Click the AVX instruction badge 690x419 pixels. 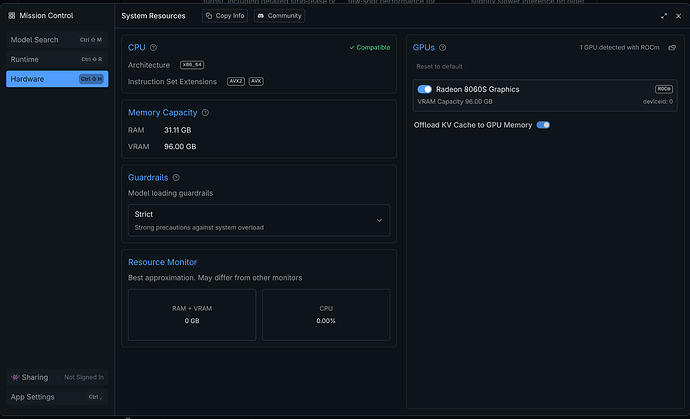[256, 81]
